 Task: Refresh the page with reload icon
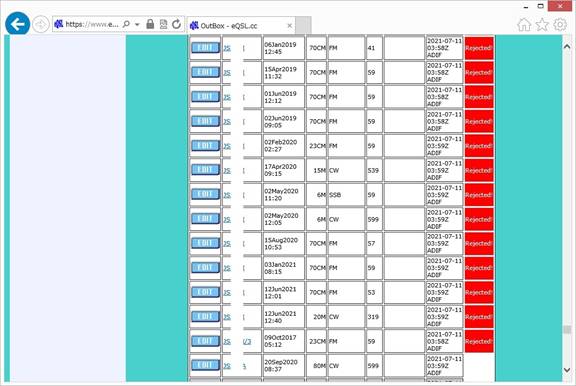(177, 24)
